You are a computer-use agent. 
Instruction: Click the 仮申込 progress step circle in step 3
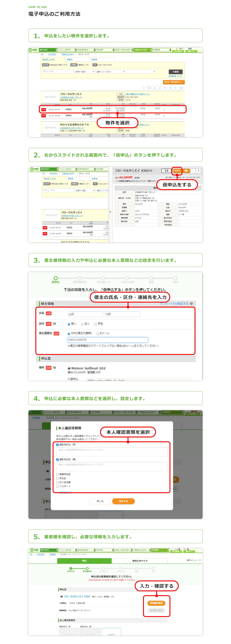point(56,278)
